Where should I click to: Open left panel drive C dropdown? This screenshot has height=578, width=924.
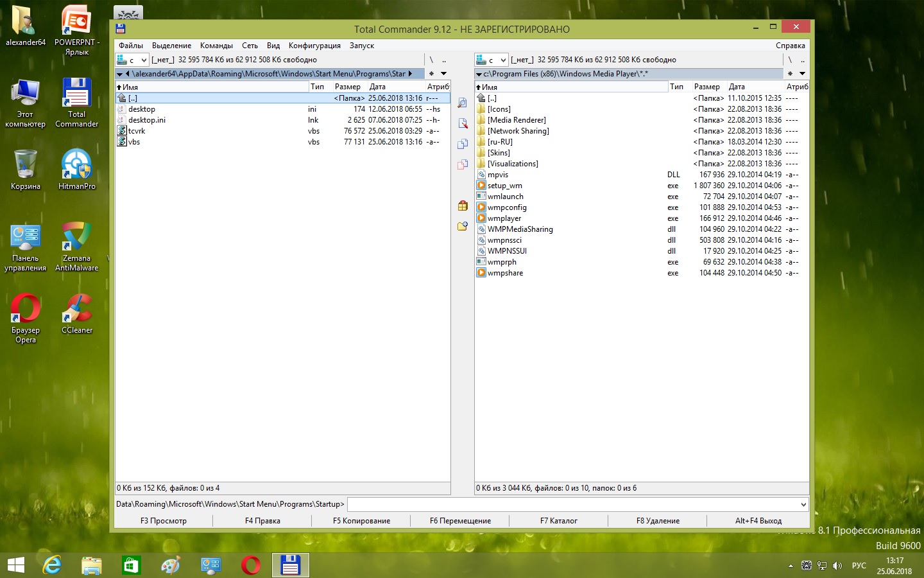point(132,60)
